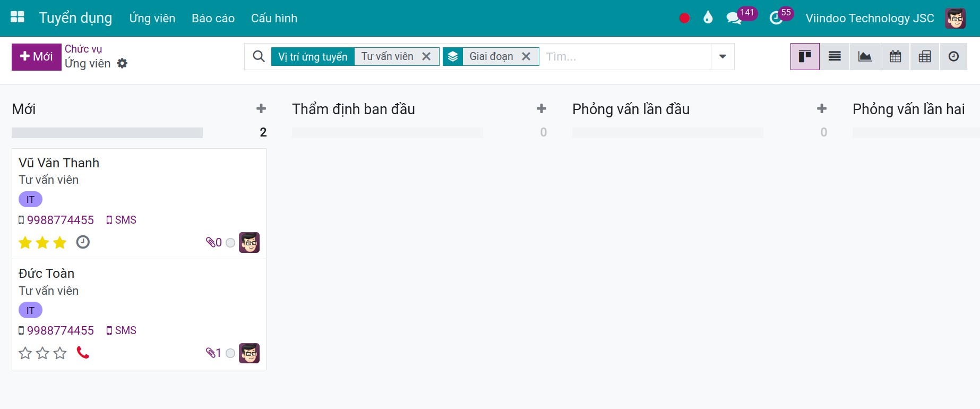Quick add applicant in Mới column
Screen dimensions: 980x409
(261, 109)
